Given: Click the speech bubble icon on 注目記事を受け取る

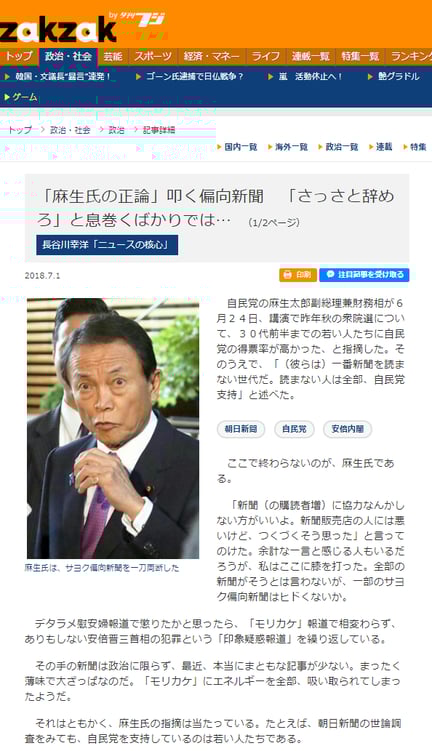Looking at the screenshot, I should 330,274.
